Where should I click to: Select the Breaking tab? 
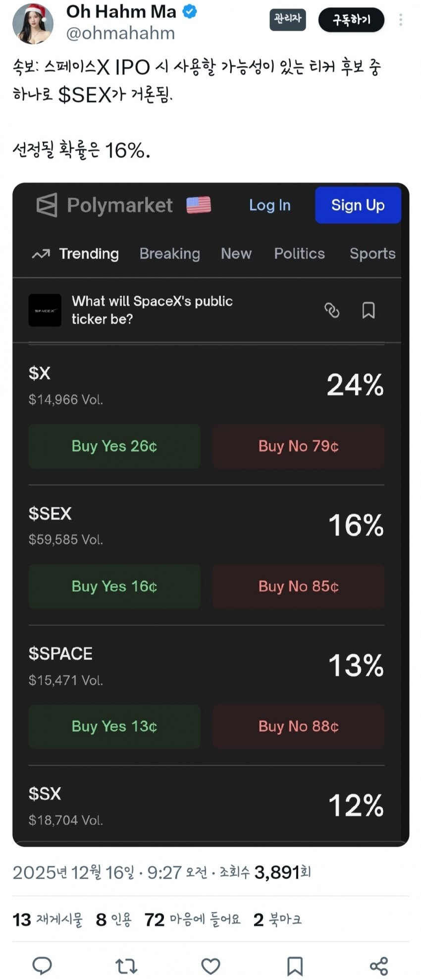(x=169, y=254)
